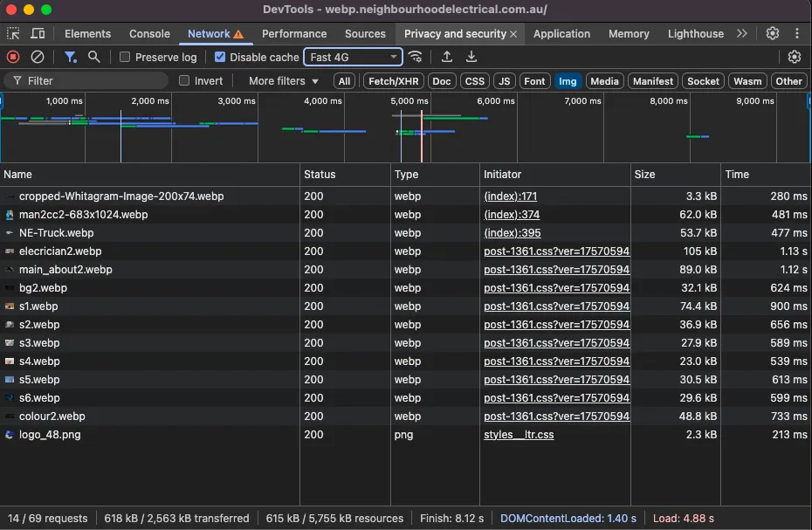
Task: Open the Fast 4G throttling dropdown
Action: click(x=353, y=58)
